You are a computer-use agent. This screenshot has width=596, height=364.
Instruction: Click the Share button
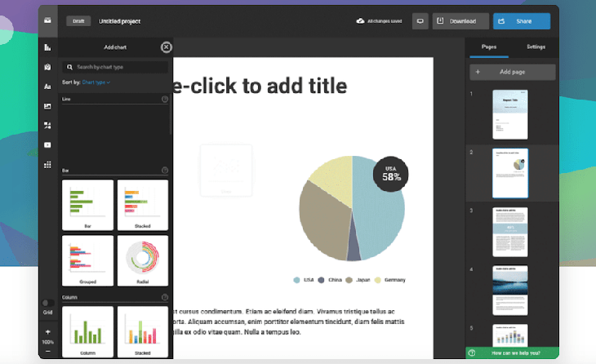tap(522, 21)
